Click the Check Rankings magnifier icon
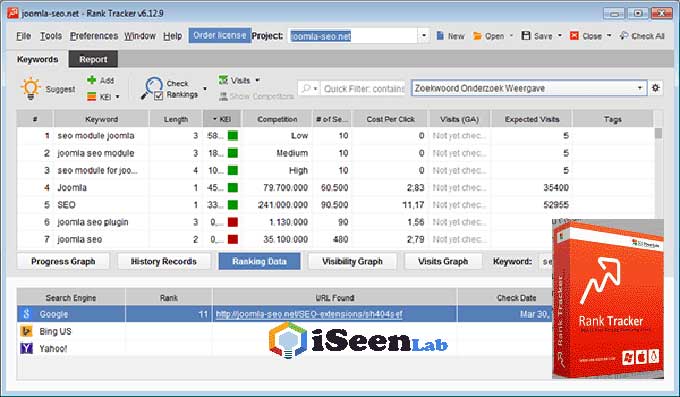Viewport: 680px width, 397px height. [x=152, y=88]
